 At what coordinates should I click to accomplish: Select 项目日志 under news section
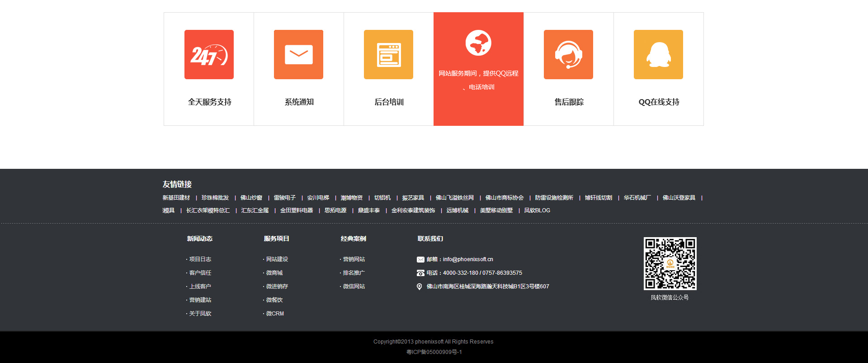(200, 259)
